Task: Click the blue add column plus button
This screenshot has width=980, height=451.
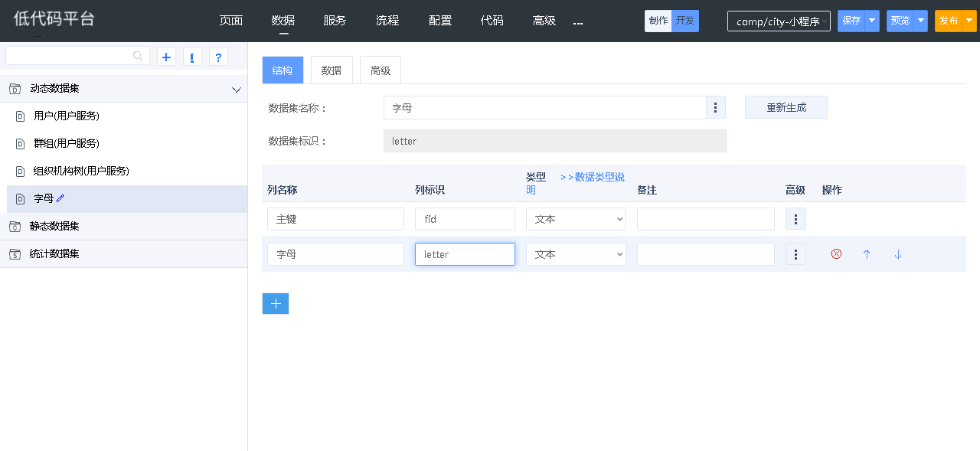Action: [x=276, y=303]
